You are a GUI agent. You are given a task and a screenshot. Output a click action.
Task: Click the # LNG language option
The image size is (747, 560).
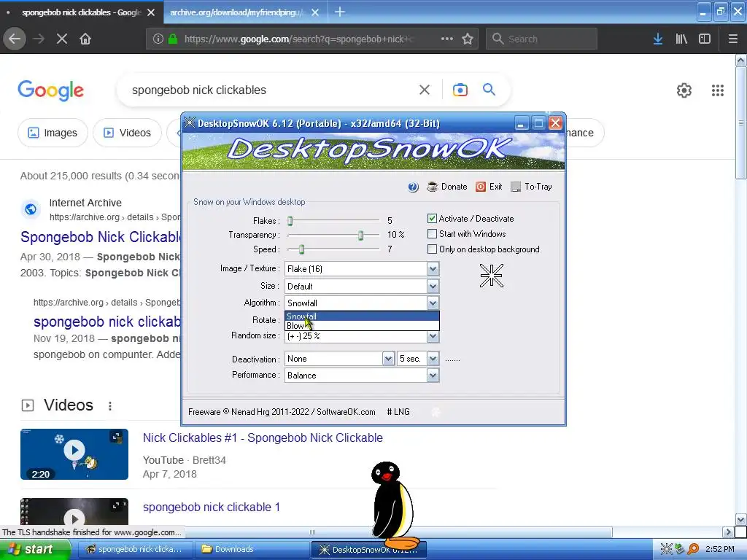click(x=398, y=412)
